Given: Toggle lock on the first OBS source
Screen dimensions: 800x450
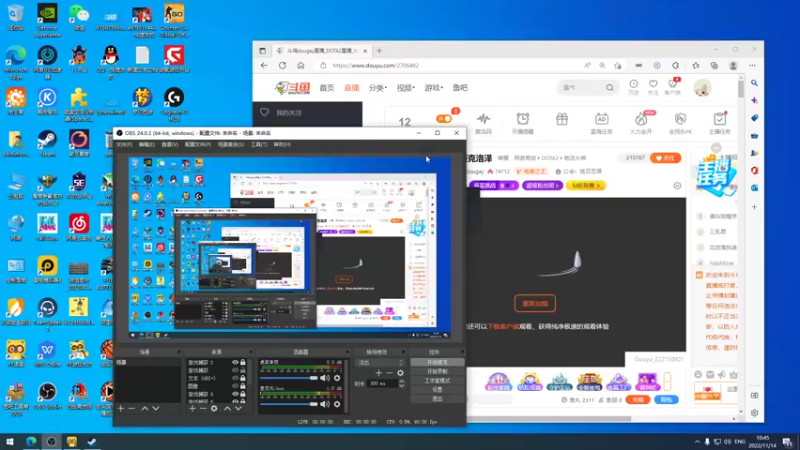Looking at the screenshot, I should click(243, 362).
